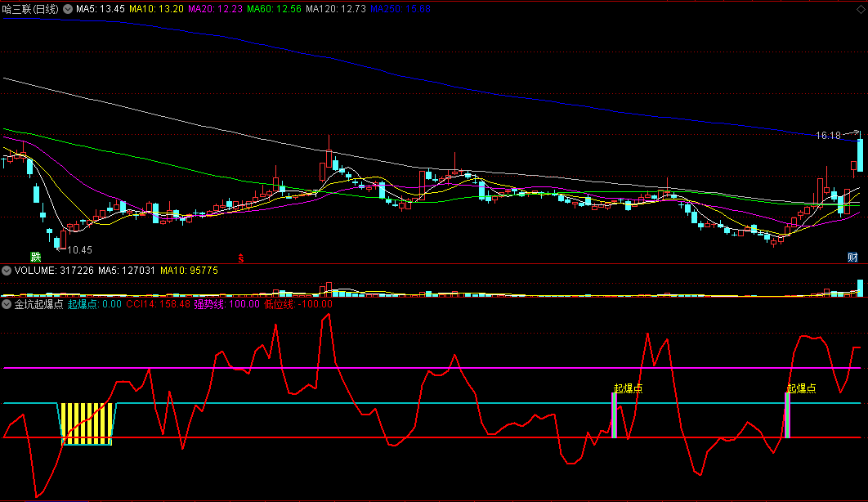Click the MA20: 12.23 label
868x502 pixels.
215,9
